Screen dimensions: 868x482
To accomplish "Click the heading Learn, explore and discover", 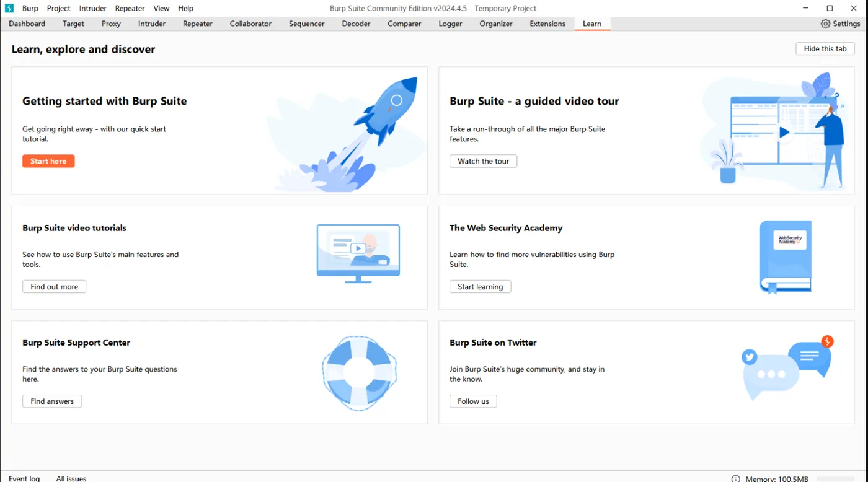I will click(x=83, y=50).
